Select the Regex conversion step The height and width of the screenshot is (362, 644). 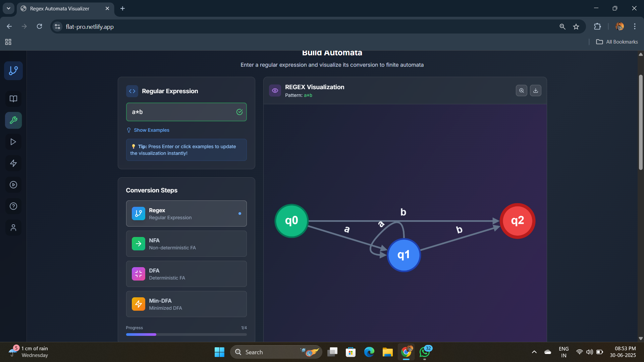click(x=186, y=214)
